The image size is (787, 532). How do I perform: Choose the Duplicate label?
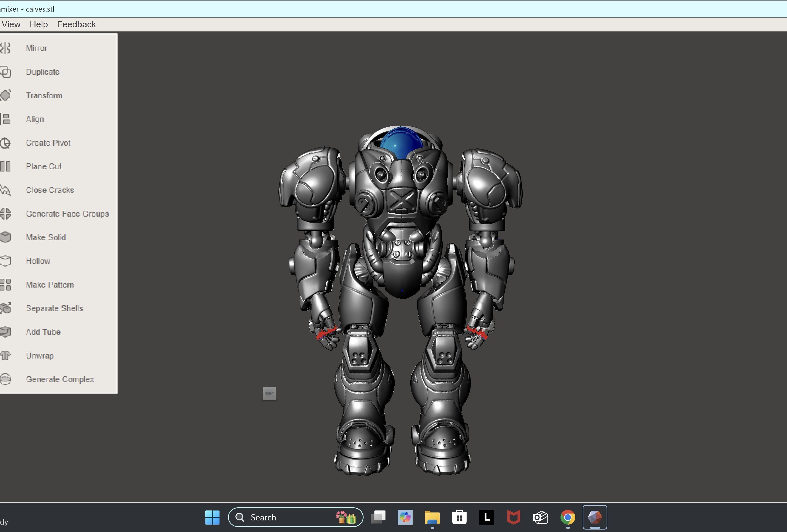(x=43, y=72)
